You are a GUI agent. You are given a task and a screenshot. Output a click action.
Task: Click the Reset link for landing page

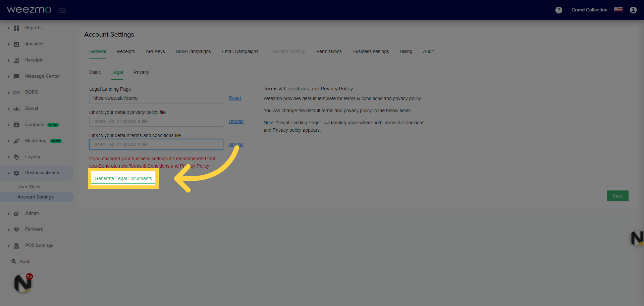point(235,98)
